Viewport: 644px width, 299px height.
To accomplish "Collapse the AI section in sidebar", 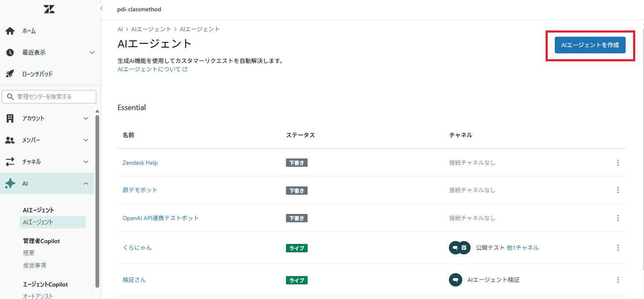I will coord(86,183).
